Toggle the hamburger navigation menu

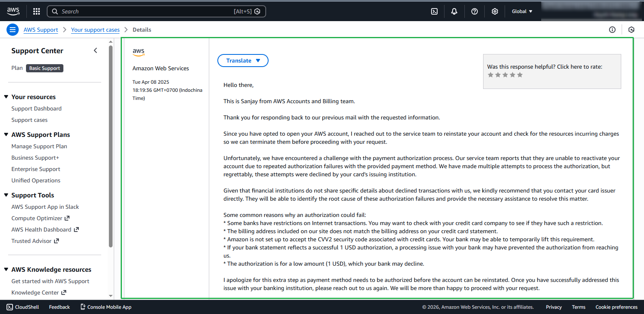(13, 30)
